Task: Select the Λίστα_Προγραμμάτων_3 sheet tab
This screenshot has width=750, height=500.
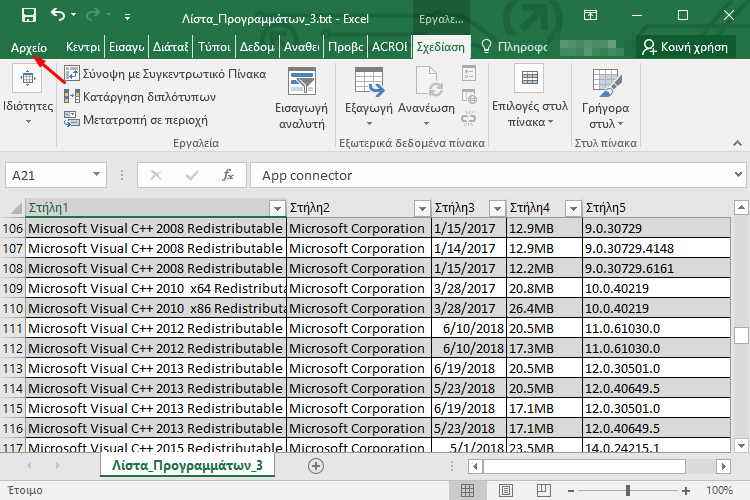Action: click(x=187, y=465)
